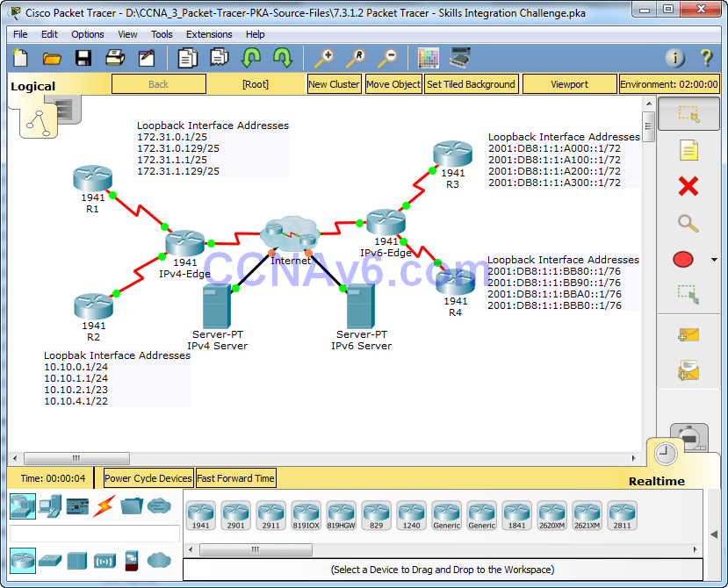Image resolution: width=728 pixels, height=588 pixels.
Task: Open the color palette dialog
Action: tap(429, 58)
